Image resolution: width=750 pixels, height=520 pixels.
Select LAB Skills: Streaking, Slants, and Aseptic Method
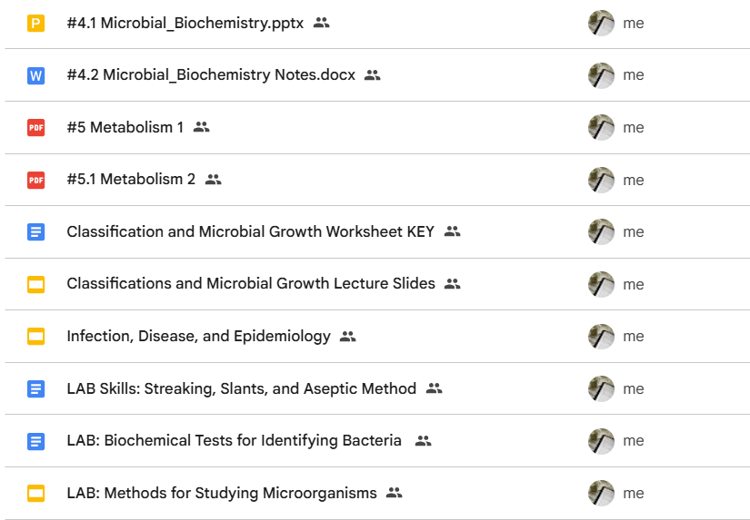[x=242, y=388]
